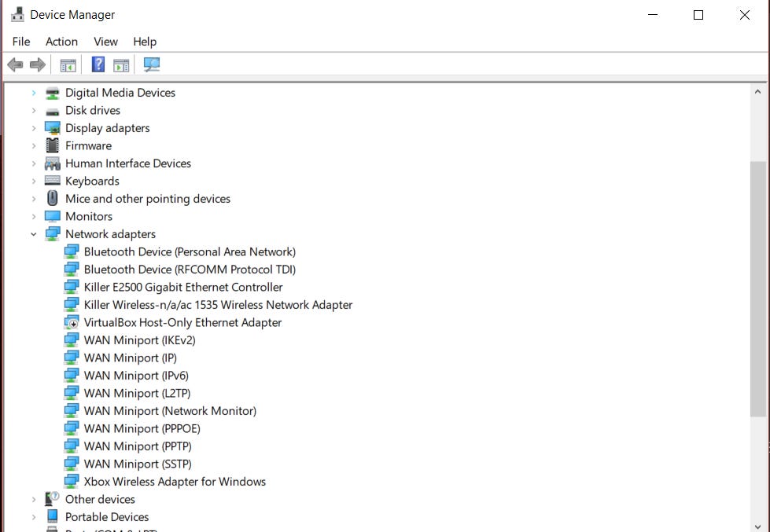Click the mouse icon beside Mice and other pointing devices
770x532 pixels.
pos(53,198)
